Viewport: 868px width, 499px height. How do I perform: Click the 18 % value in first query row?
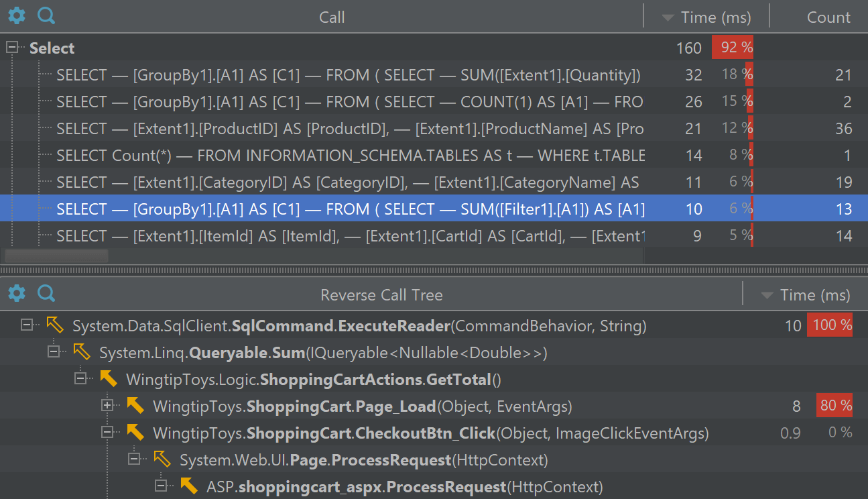(x=737, y=75)
